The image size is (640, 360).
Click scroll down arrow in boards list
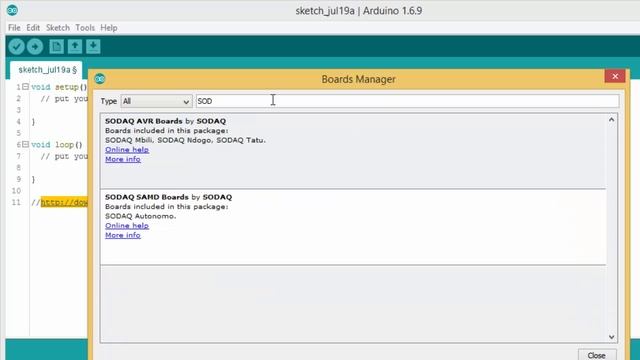[611, 337]
